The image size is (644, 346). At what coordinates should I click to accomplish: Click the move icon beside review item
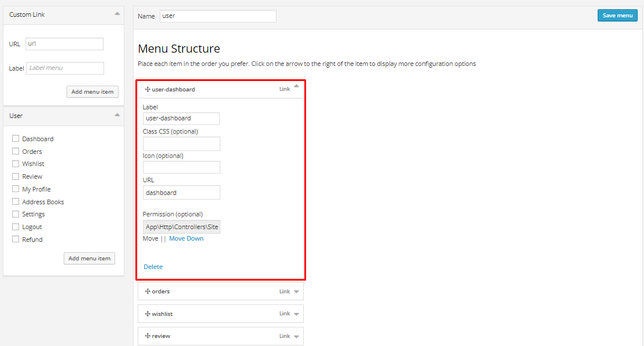[x=148, y=336]
